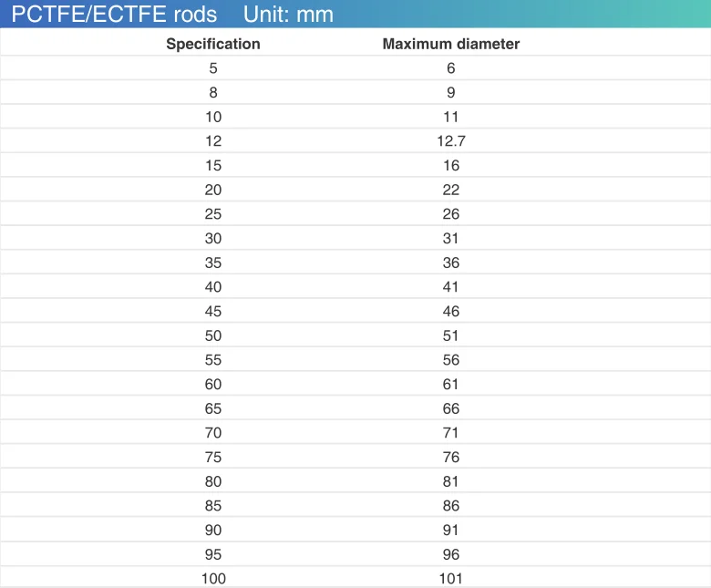Click the 'Unit: mm' label in header
The image size is (711, 588).
(x=288, y=15)
